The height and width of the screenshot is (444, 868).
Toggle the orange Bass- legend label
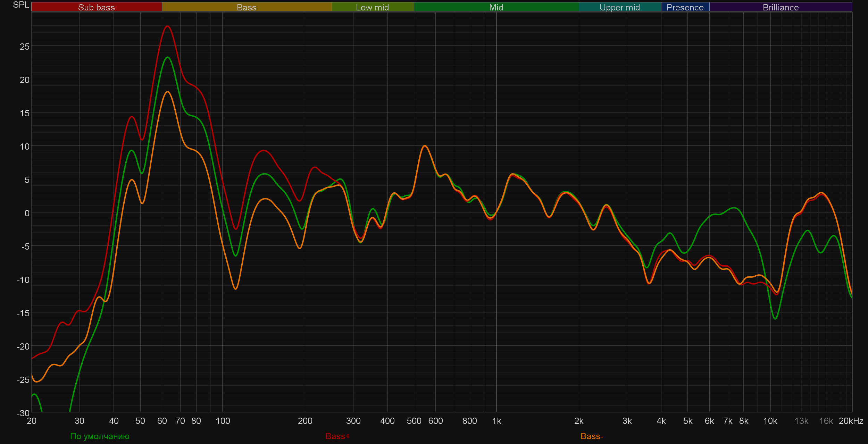(x=592, y=436)
